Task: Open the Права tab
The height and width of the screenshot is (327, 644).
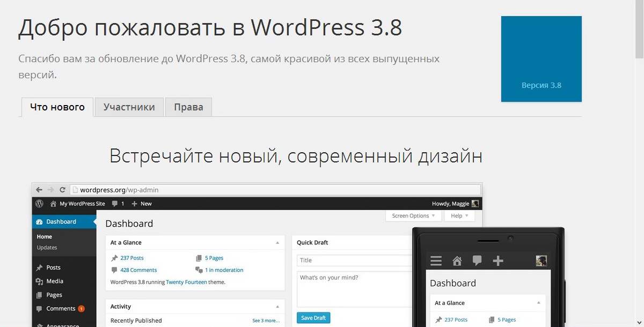Action: point(188,107)
